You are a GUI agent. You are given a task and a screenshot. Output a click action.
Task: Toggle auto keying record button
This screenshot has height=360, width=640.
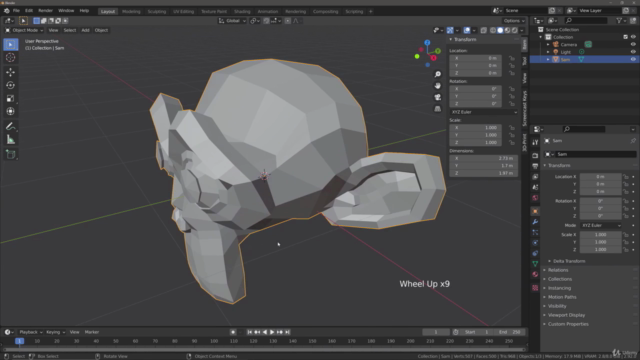point(233,332)
